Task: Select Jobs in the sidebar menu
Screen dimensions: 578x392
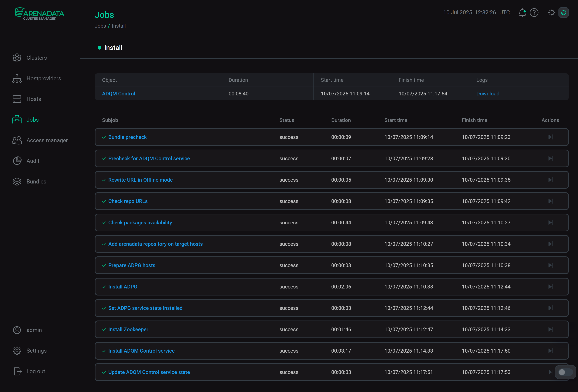Action: click(33, 120)
